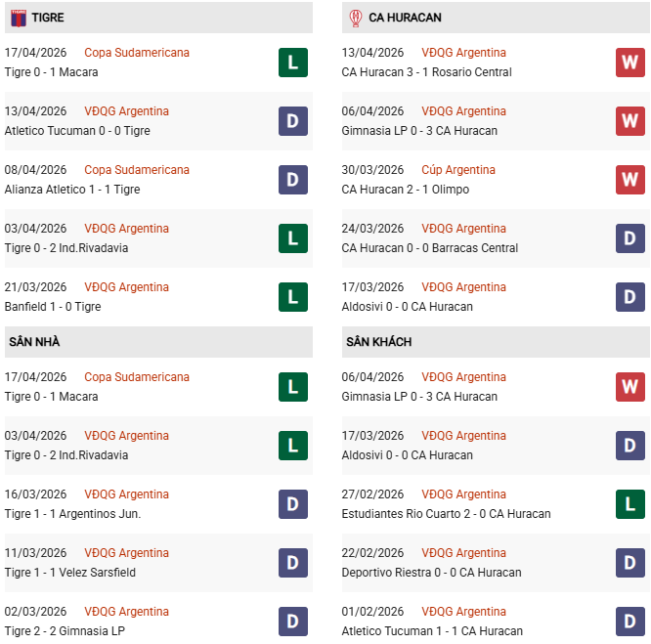Click D badge for CA Huracan 0 - 0 Barracas Central

[x=630, y=238]
